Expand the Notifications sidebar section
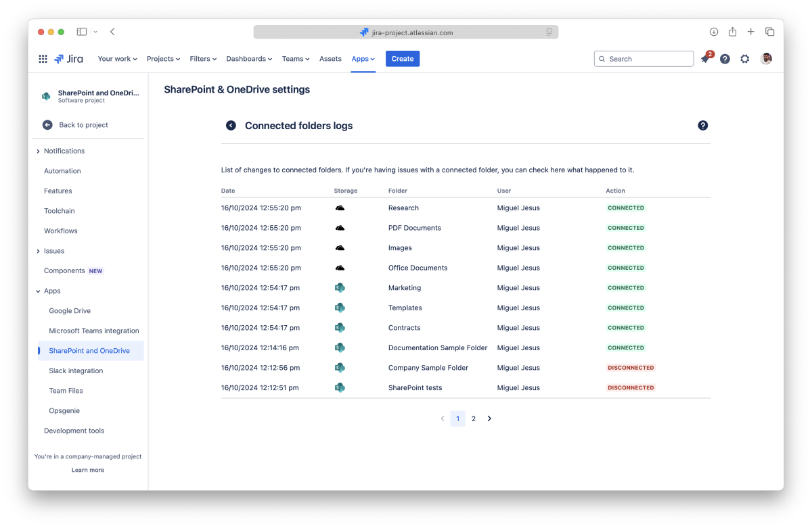Image resolution: width=812 pixels, height=528 pixels. (38, 151)
